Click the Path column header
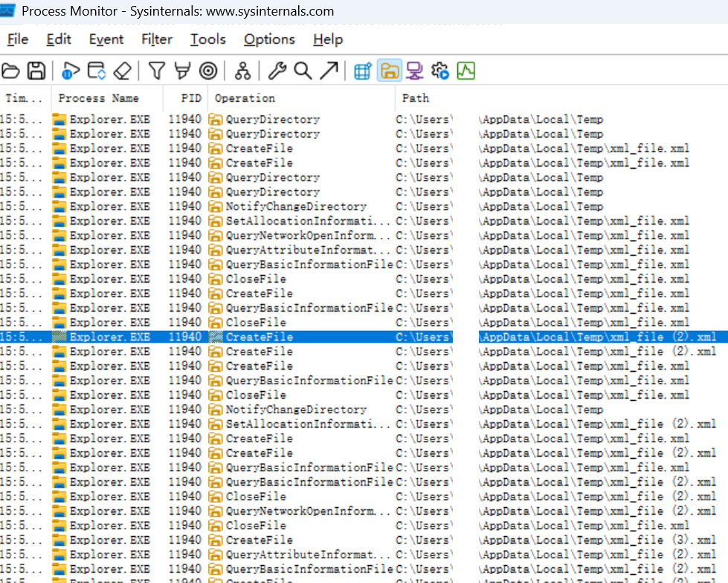The height and width of the screenshot is (583, 728). pos(561,98)
